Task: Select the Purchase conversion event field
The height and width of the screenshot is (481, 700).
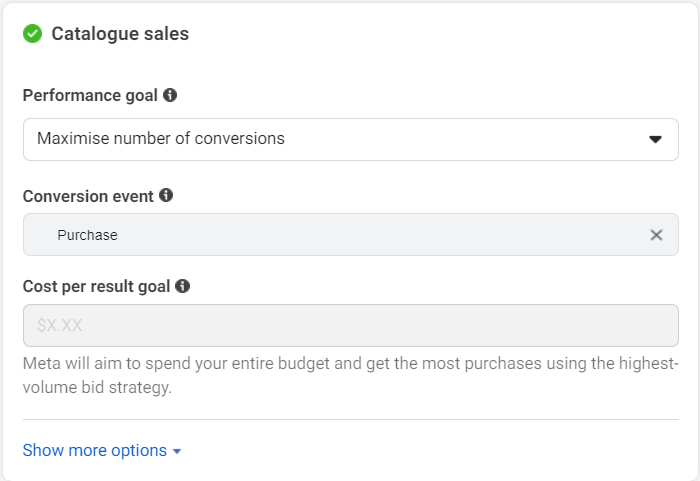Action: pyautogui.click(x=351, y=234)
